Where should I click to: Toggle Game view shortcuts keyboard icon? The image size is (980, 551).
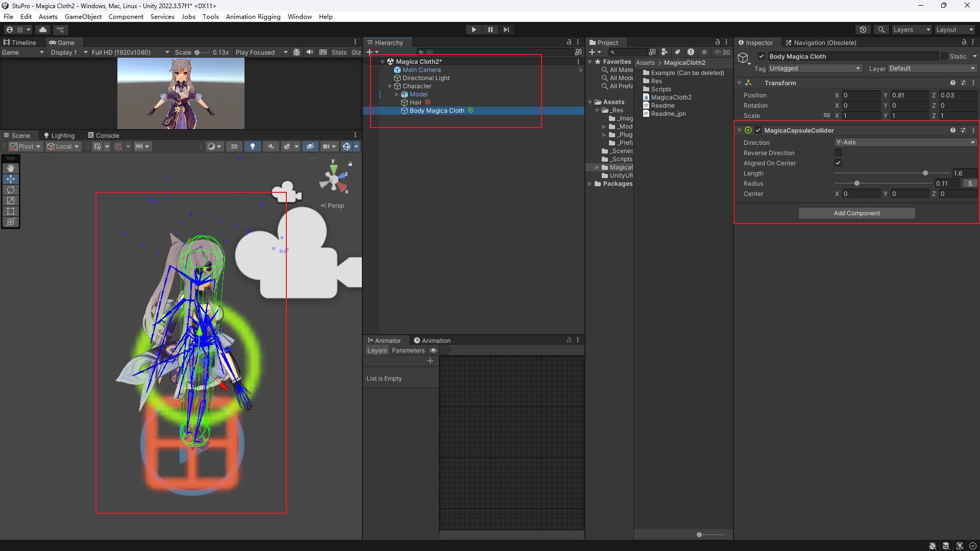coord(323,52)
